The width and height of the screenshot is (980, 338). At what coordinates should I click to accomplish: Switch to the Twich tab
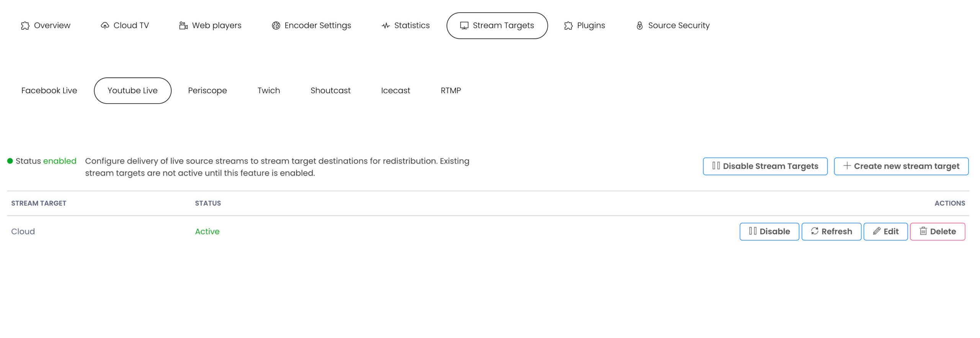click(268, 91)
